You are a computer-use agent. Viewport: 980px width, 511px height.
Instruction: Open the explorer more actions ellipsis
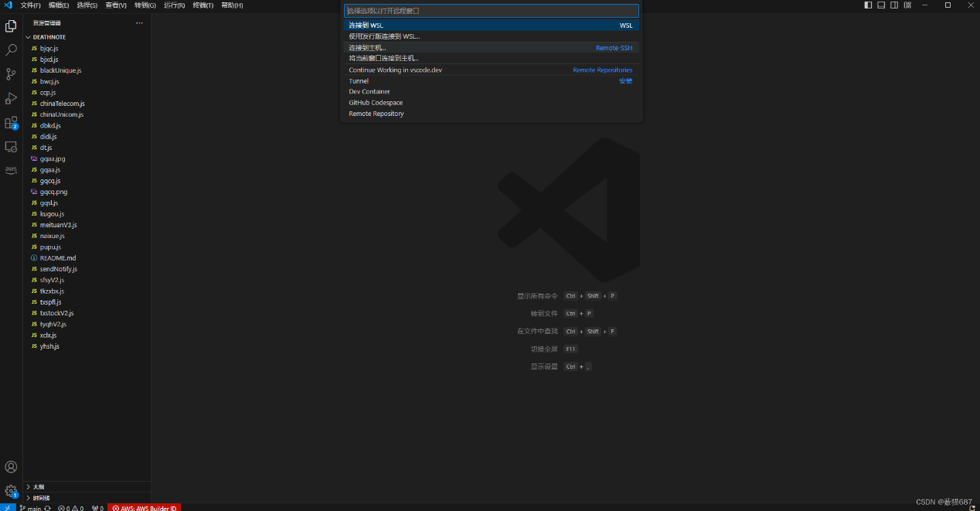[140, 23]
